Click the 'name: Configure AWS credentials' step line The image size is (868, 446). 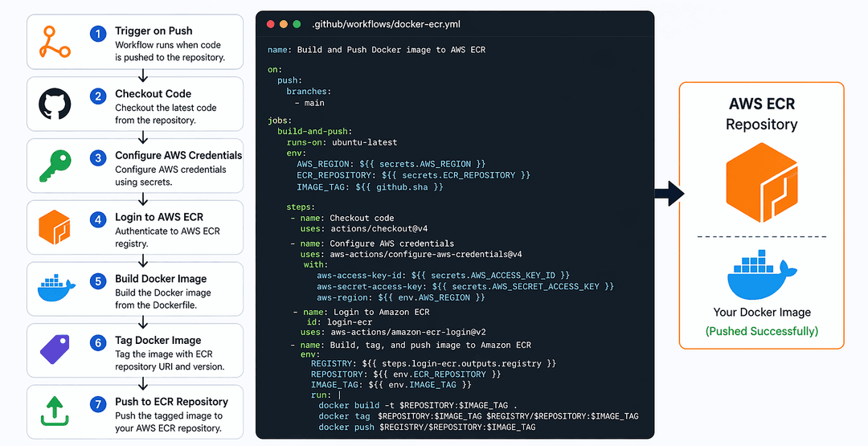tap(373, 243)
